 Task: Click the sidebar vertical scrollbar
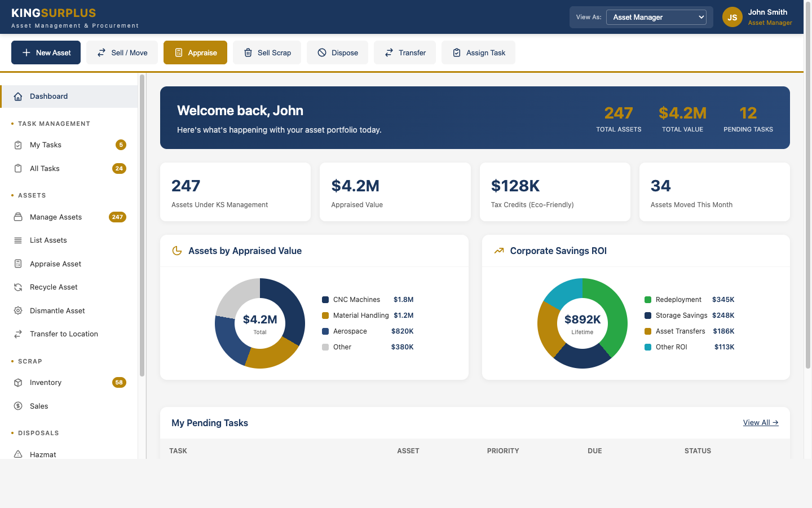coord(142,226)
